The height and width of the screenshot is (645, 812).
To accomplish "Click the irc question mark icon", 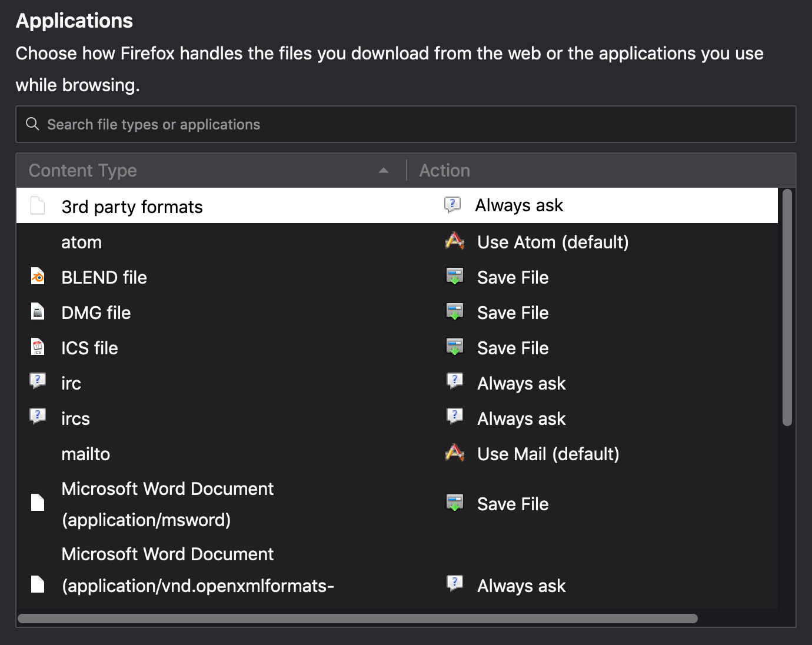I will click(38, 381).
